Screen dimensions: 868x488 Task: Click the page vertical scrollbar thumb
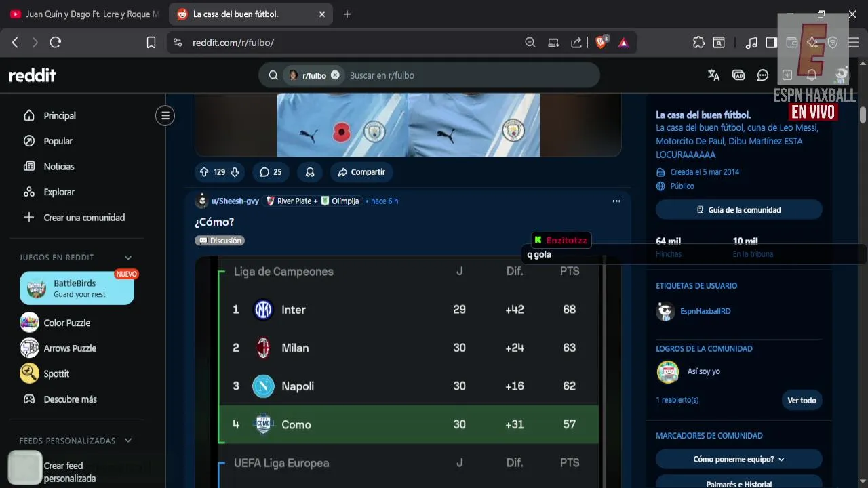[x=863, y=115]
